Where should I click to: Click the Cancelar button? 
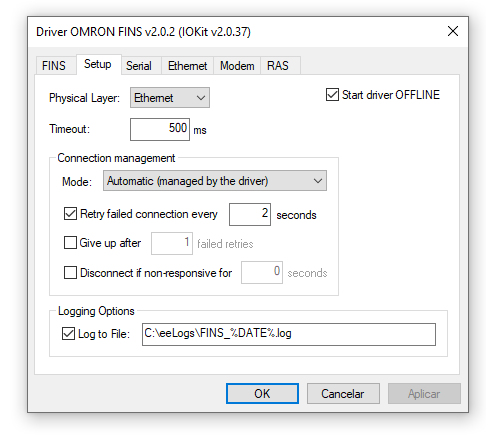click(x=343, y=394)
